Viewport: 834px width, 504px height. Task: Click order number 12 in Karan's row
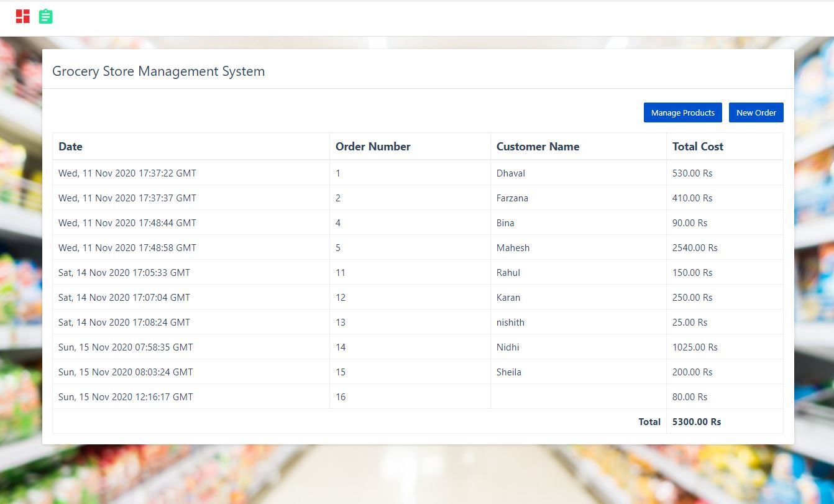[341, 298]
